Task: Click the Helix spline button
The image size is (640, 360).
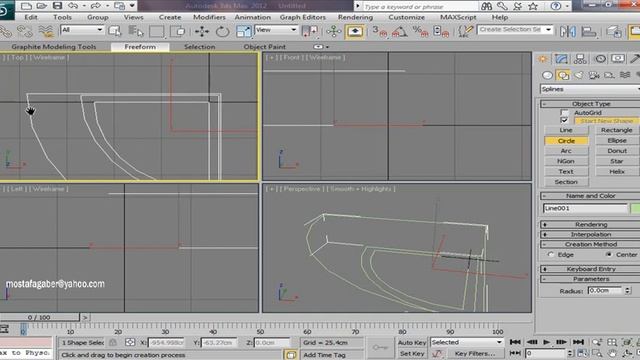Action: [x=617, y=171]
